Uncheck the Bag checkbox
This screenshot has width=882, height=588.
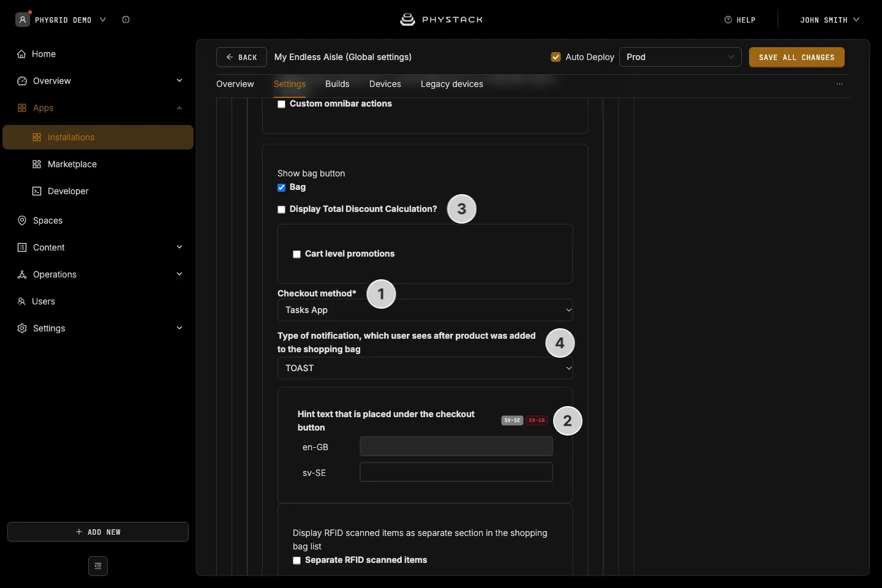[282, 187]
